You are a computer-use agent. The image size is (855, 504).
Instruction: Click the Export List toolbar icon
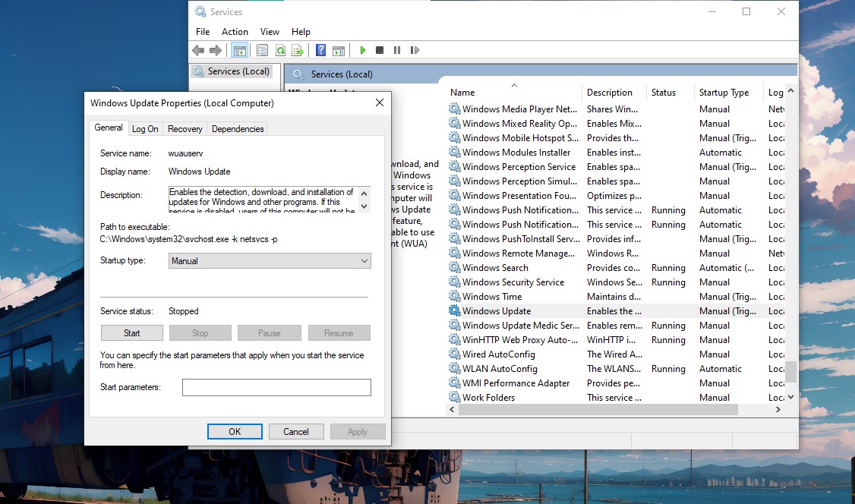pyautogui.click(x=298, y=50)
